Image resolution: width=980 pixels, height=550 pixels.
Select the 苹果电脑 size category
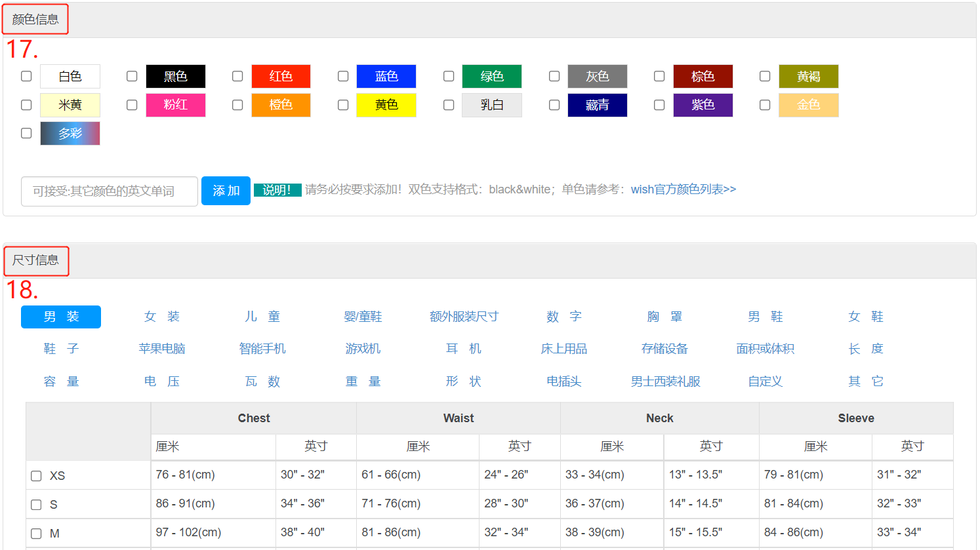click(x=162, y=349)
